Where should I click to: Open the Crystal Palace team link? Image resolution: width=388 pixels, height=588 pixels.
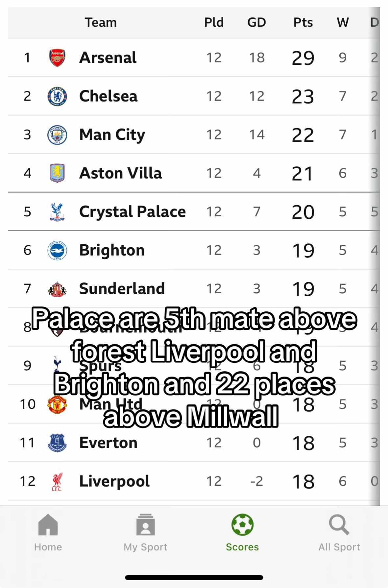coord(132,212)
